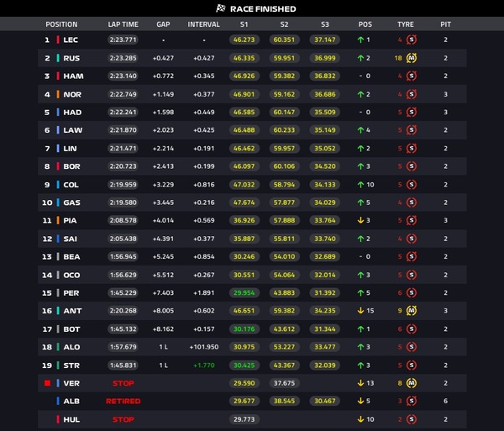The height and width of the screenshot is (431, 504).
Task: Click gap +8.162 in BOT row
Action: click(163, 329)
